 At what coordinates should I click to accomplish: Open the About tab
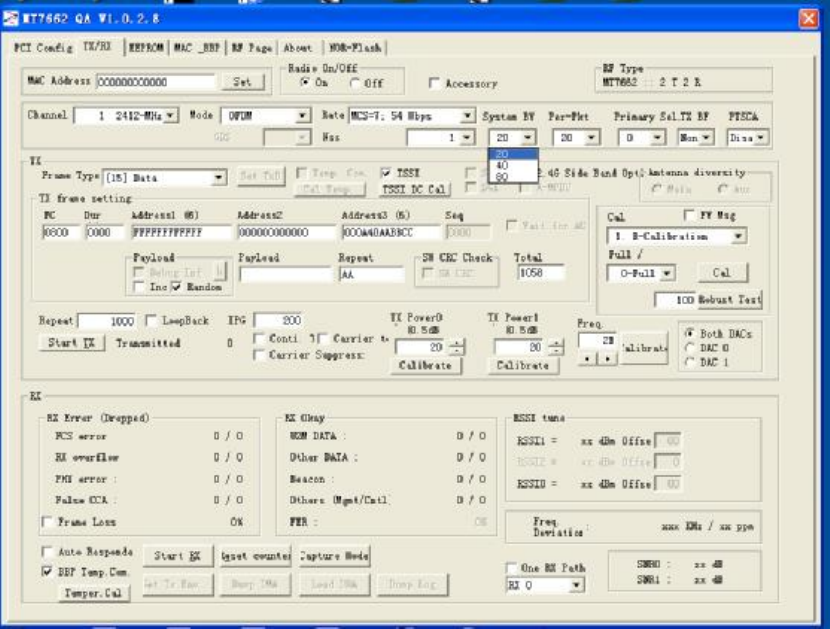point(298,48)
